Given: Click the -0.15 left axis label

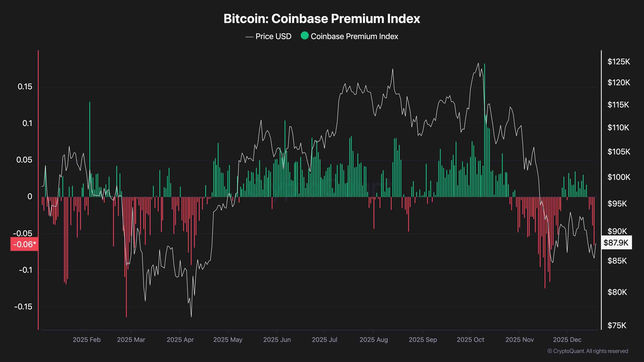Looking at the screenshot, I should [23, 307].
